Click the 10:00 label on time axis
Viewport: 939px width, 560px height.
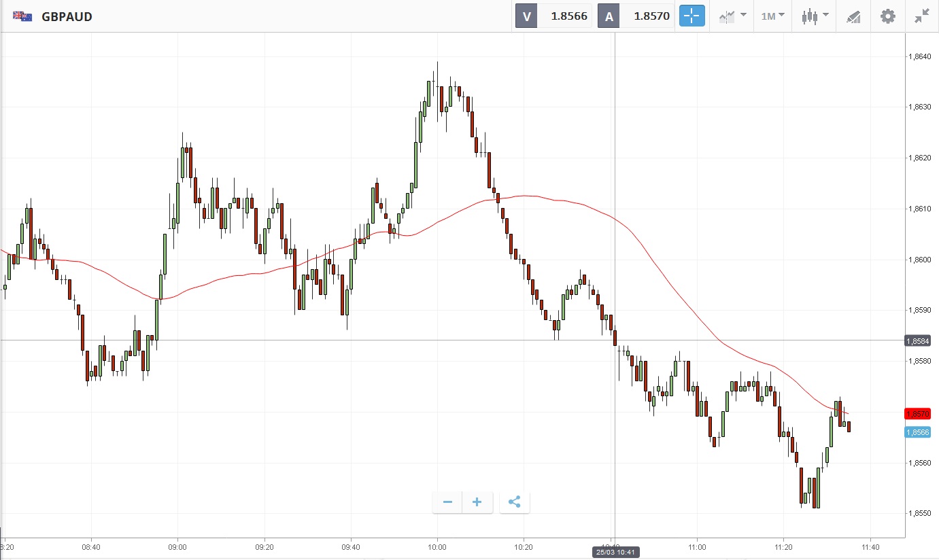437,546
